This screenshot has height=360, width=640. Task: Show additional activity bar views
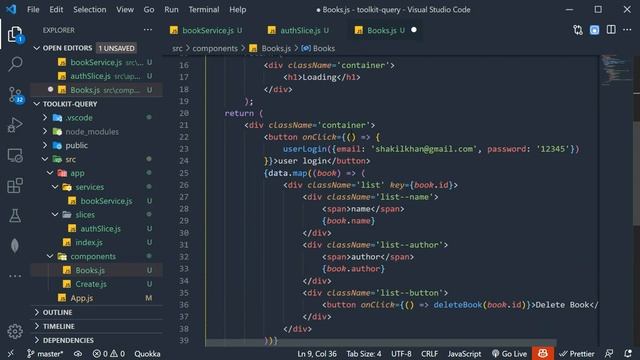point(15,276)
